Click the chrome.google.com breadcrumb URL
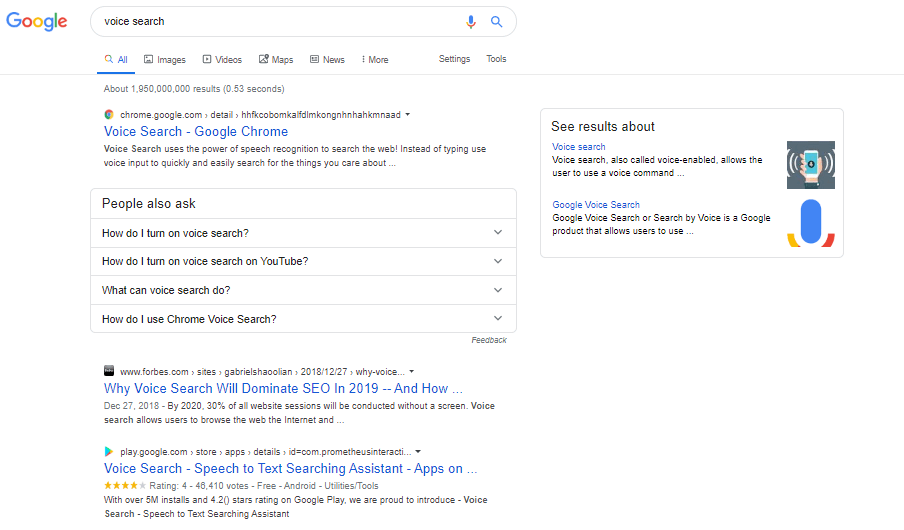This screenshot has height=530, width=904. tap(260, 115)
